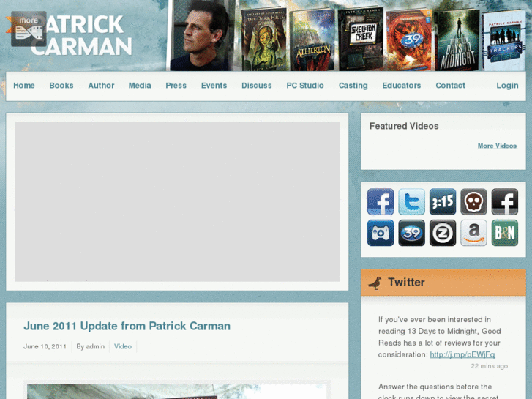Click the Atherton book cover
This screenshot has width=532, height=399.
[x=312, y=40]
